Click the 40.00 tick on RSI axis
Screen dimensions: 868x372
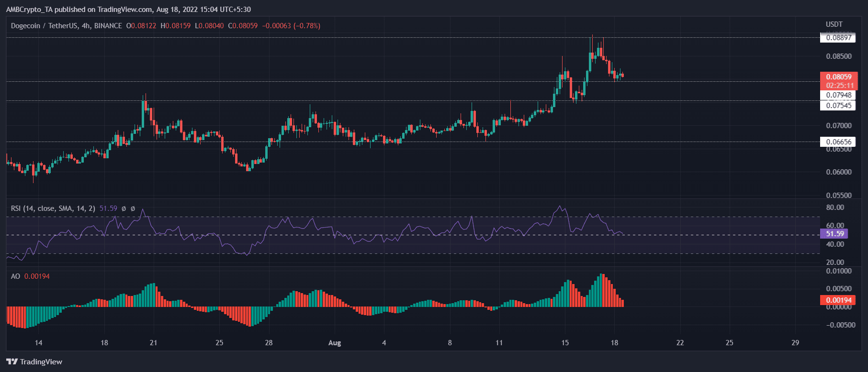tap(835, 244)
